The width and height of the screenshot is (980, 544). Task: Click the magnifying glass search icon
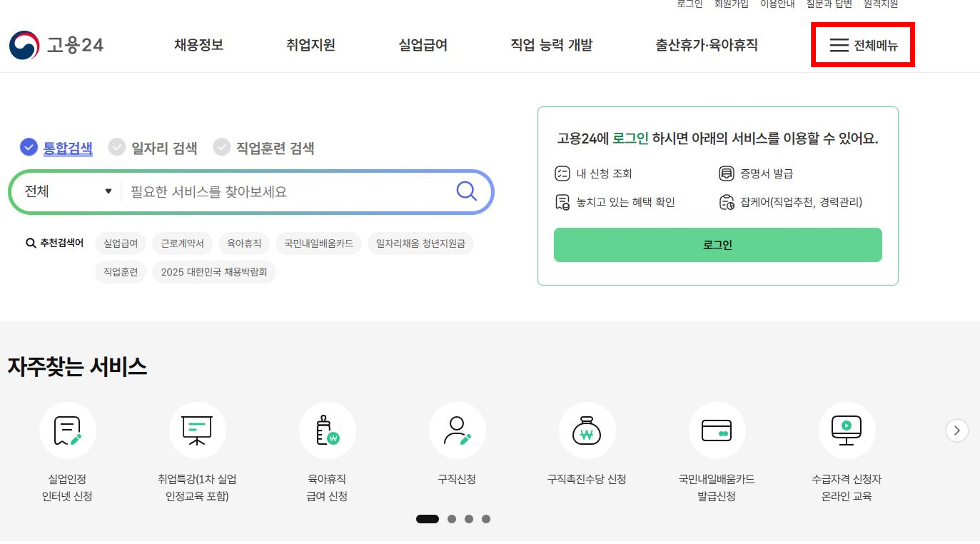[466, 191]
